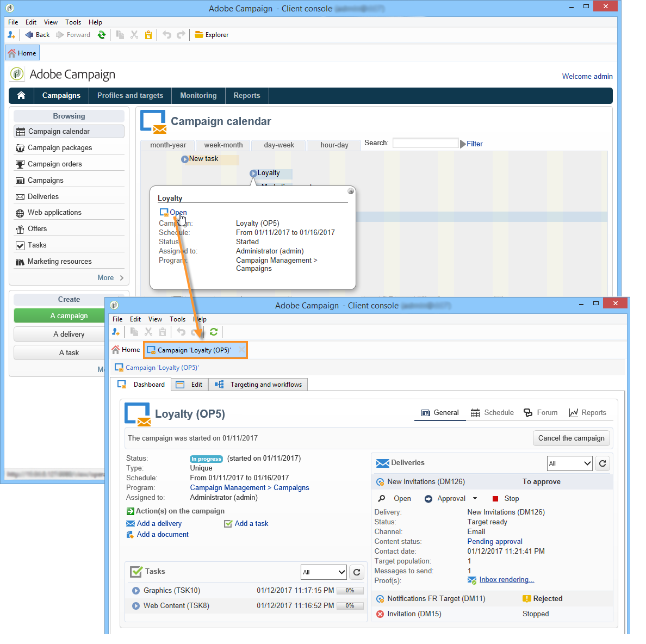Click Paste clipboard icon in main toolbar

(x=148, y=35)
